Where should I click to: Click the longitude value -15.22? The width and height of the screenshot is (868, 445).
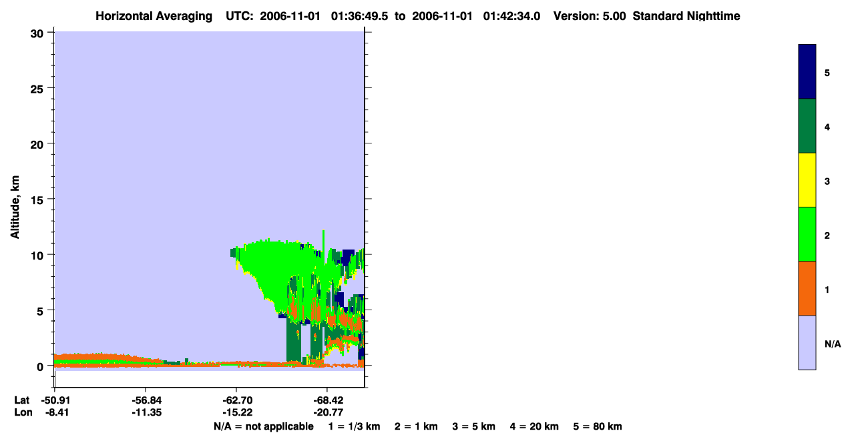pos(236,413)
